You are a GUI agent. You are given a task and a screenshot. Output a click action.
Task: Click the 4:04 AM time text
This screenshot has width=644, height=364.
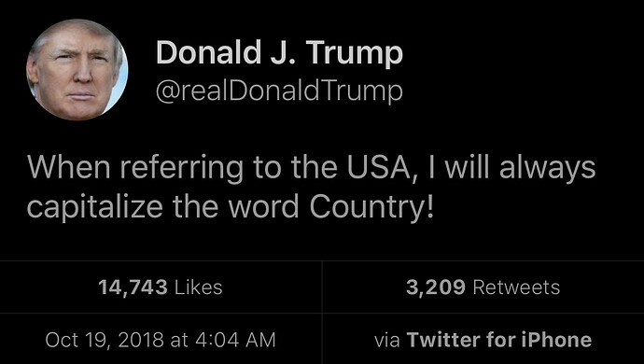235,340
